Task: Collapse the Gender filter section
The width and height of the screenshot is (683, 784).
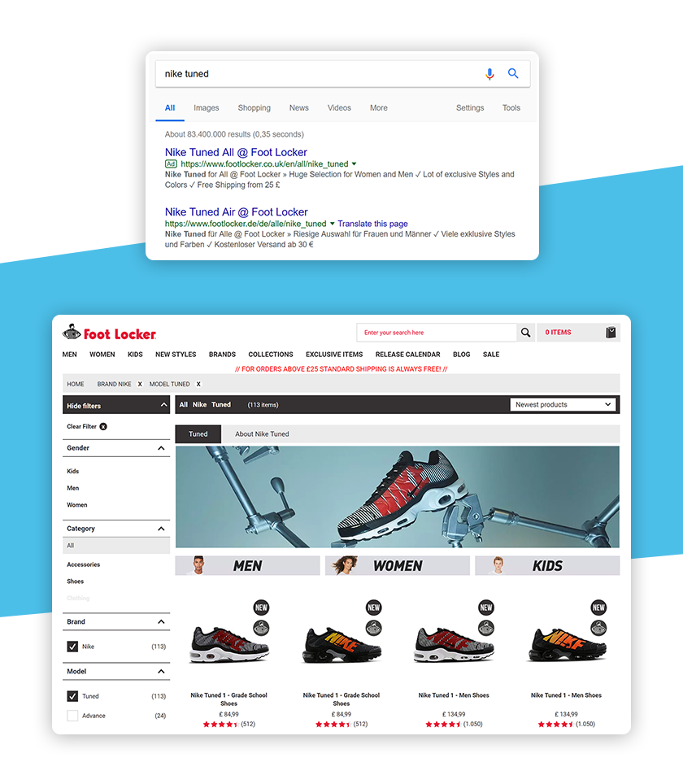Action: 161,448
